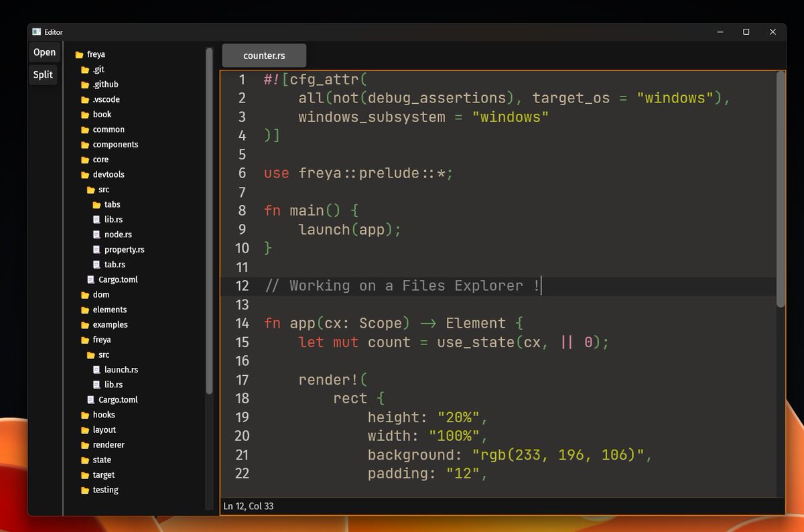Image resolution: width=804 pixels, height=532 pixels.
Task: Click the devtools folder icon
Action: (85, 175)
